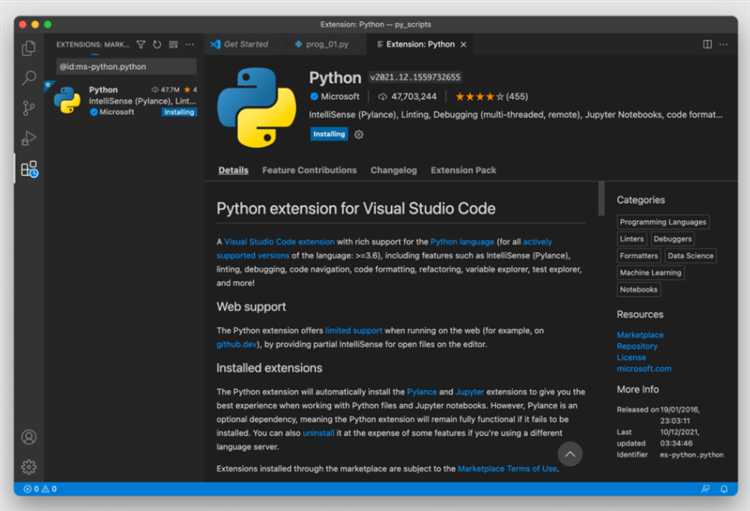Click the Microsoft publisher name
Viewport: 750px width, 511px height.
click(340, 97)
